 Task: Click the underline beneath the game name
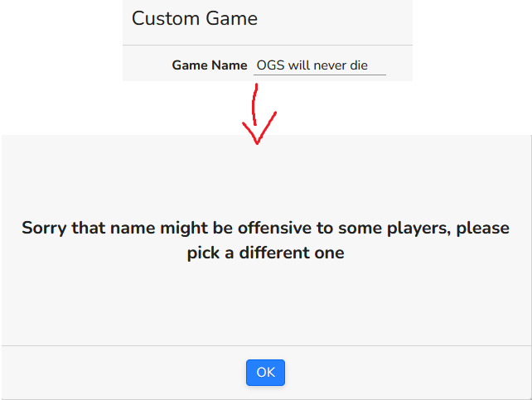pos(320,75)
